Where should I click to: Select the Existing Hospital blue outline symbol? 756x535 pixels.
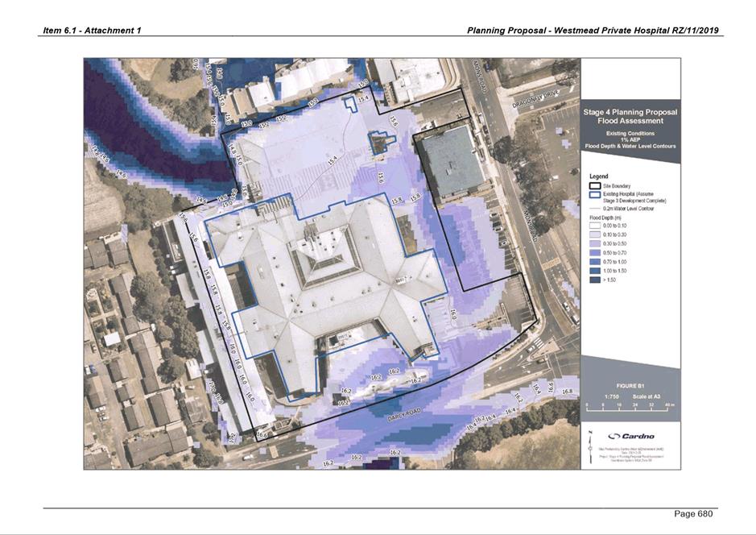[595, 194]
